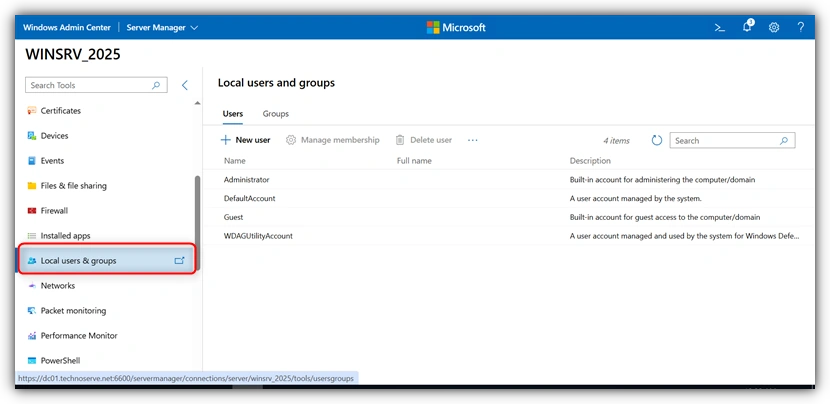Open the settings gear in header
830x404 pixels.
[774, 28]
